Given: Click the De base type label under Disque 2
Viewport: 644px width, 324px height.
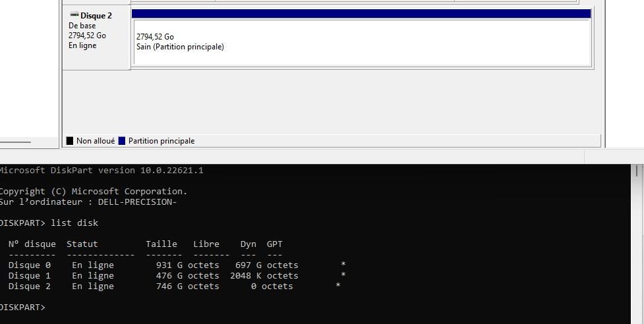Looking at the screenshot, I should 82,26.
